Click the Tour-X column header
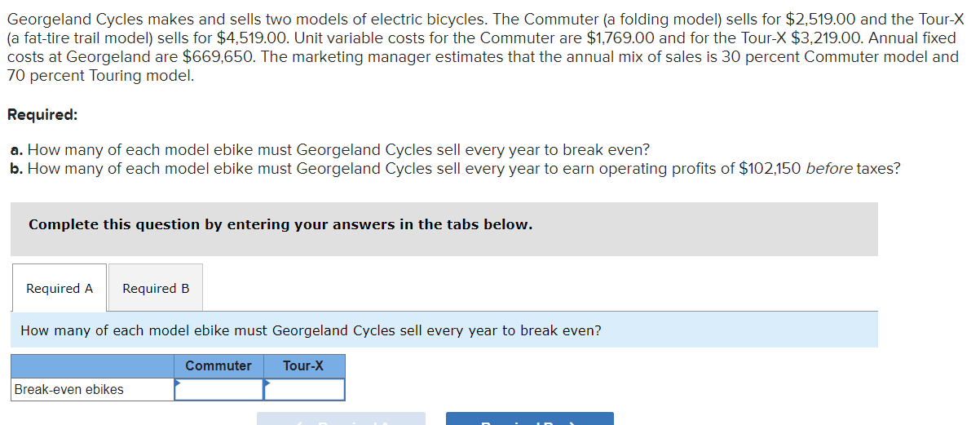 303,365
